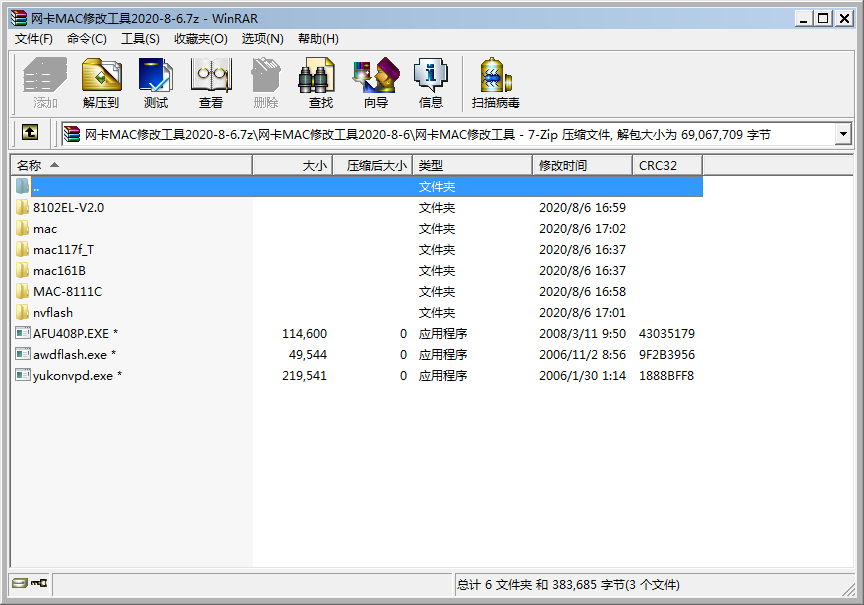Minimize the WinRAR window
Image resolution: width=864 pixels, height=605 pixels.
[x=803, y=18]
